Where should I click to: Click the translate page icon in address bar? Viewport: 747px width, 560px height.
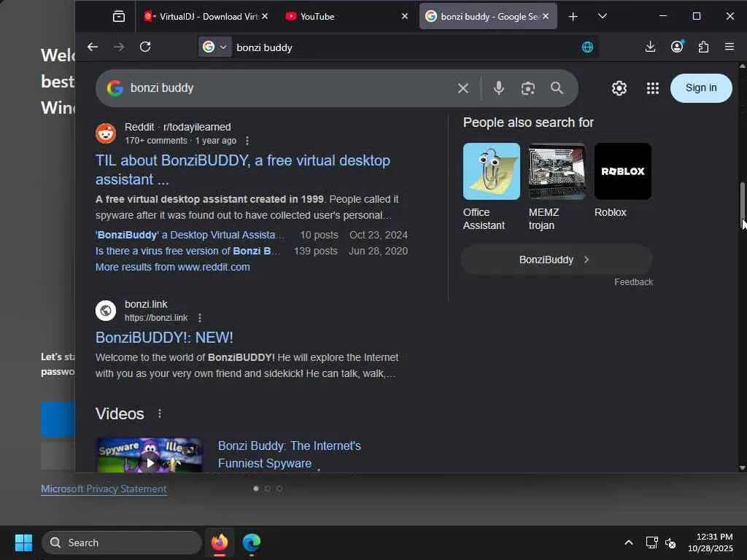pos(587,47)
